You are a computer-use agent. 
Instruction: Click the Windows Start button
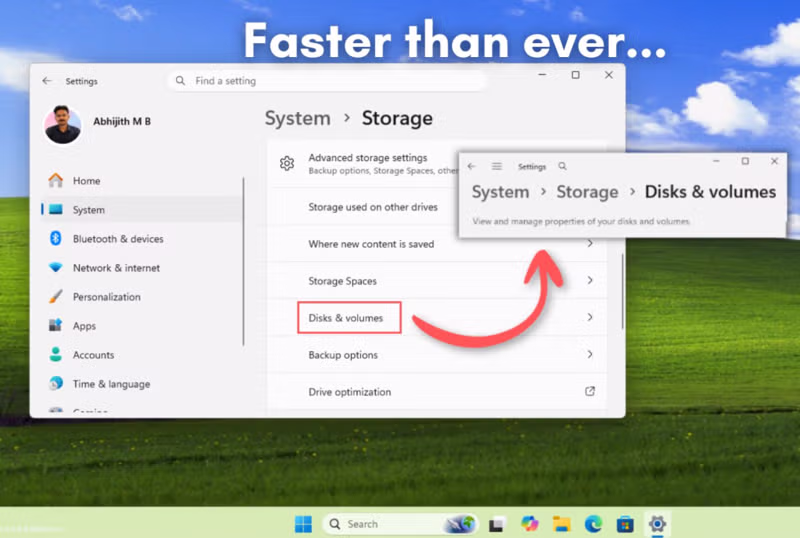pos(303,523)
